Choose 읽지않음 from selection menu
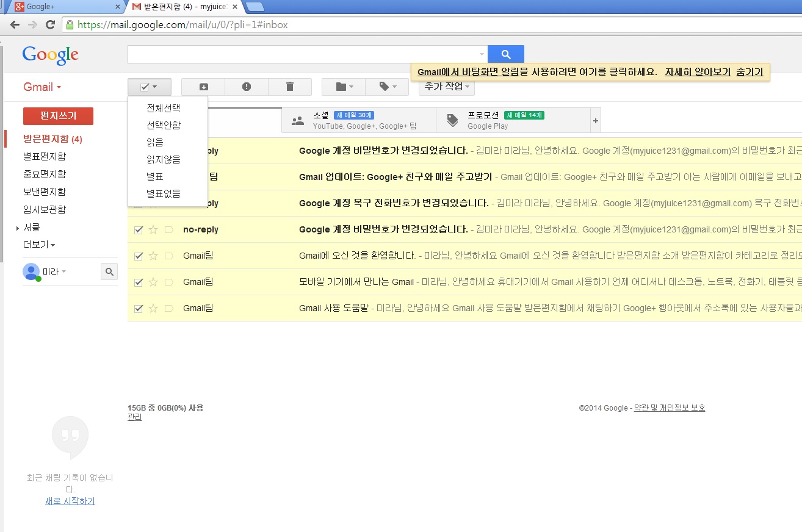The width and height of the screenshot is (802, 532). point(163,159)
